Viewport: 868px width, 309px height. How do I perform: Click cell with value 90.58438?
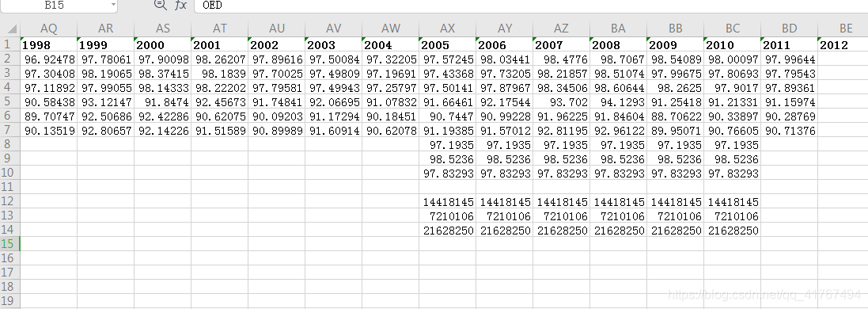tap(49, 102)
